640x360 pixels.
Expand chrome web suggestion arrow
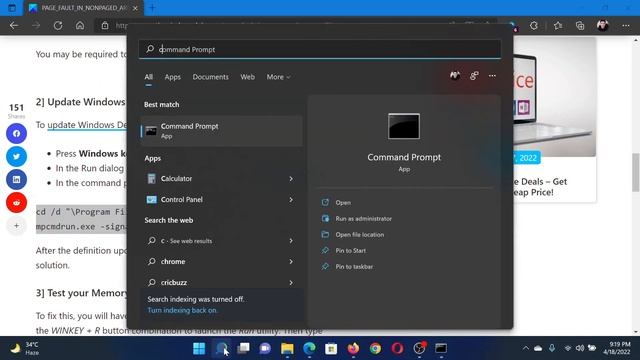(291, 262)
